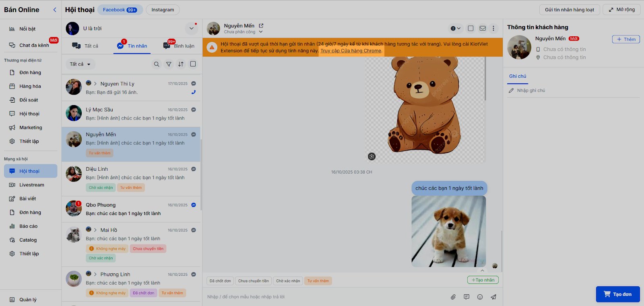Toggle the Chờ xác nhận label above the message box
The width and height of the screenshot is (644, 306).
288,281
